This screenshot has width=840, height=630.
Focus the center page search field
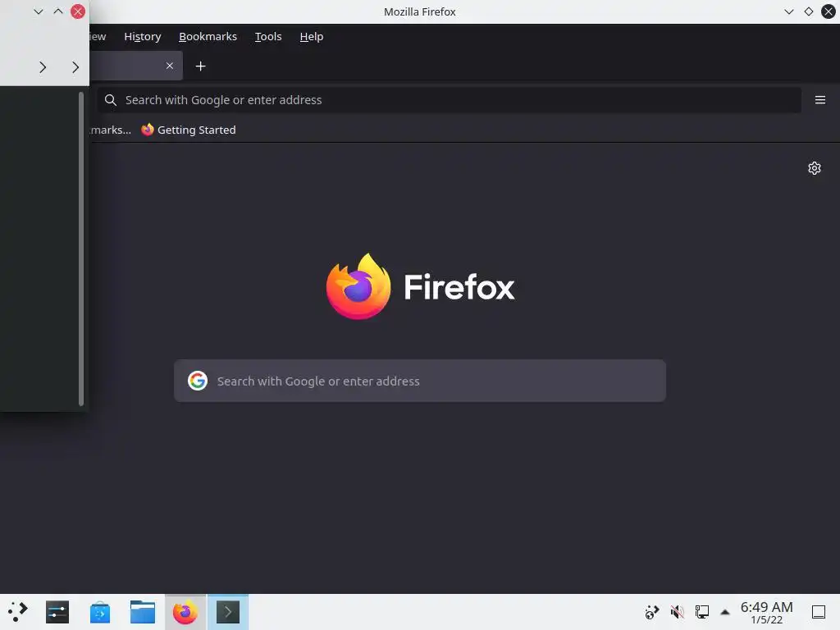[x=420, y=381]
